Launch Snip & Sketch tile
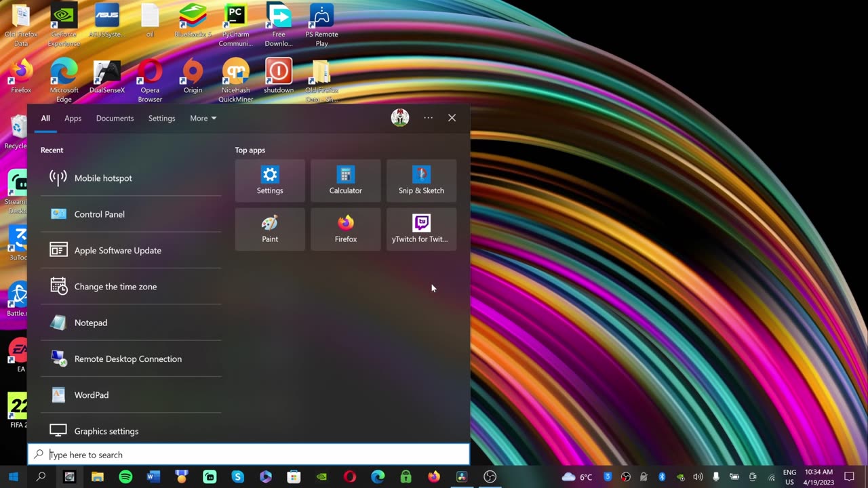The image size is (868, 488). tap(421, 180)
